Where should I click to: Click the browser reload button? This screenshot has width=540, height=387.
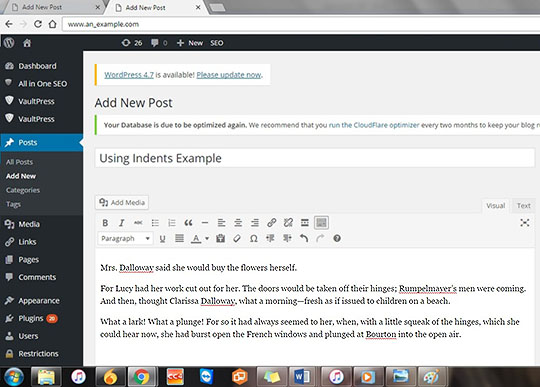pos(38,24)
